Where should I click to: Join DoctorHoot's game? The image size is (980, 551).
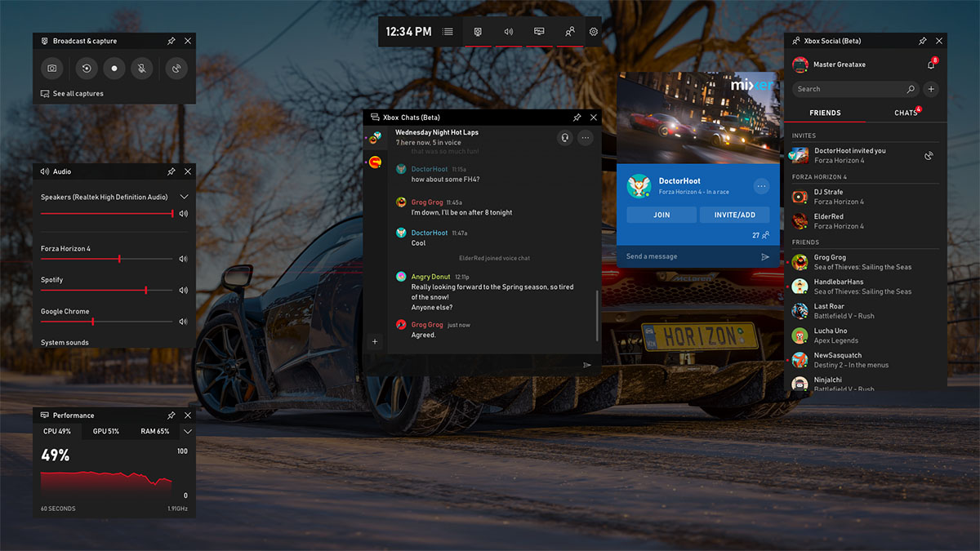pyautogui.click(x=661, y=215)
